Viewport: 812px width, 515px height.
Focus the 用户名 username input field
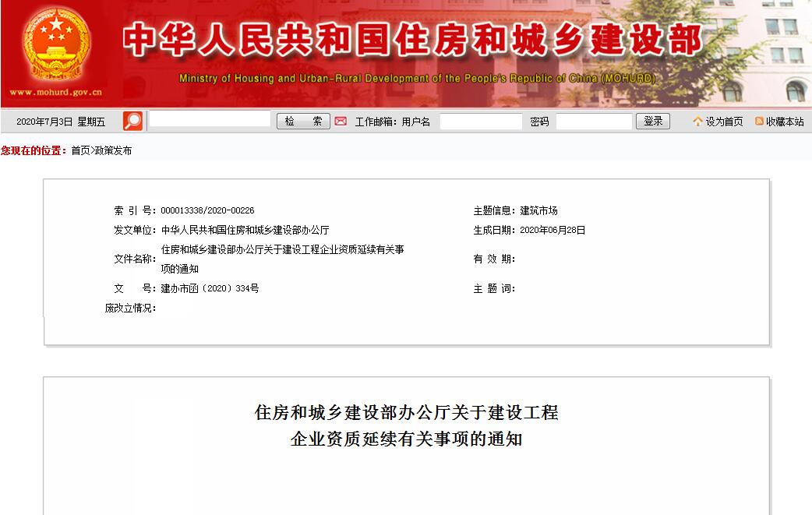(481, 122)
